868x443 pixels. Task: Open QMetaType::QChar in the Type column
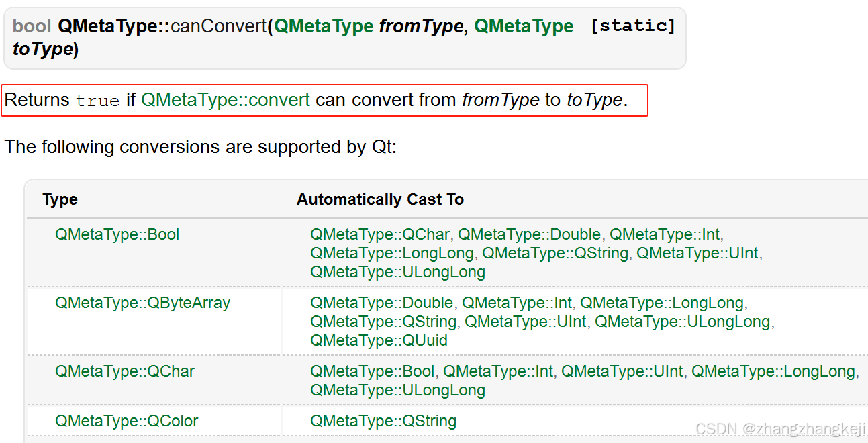point(125,371)
